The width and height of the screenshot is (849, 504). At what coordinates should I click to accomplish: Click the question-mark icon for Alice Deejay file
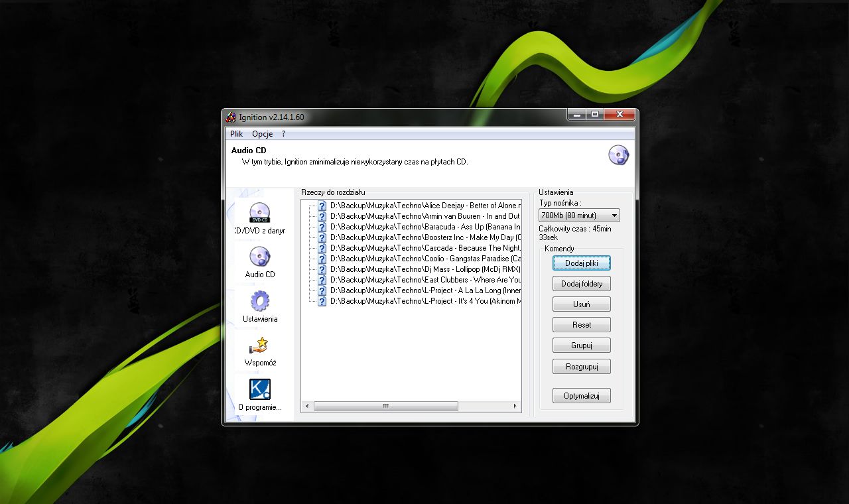click(322, 206)
